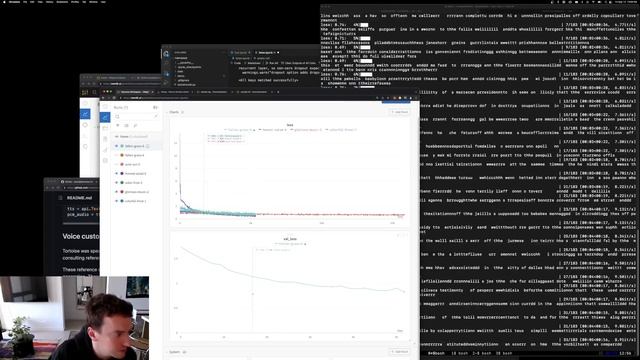Screen dimensions: 640x360
Task: Click Add chart button beside the Charts heading
Action: point(400,112)
